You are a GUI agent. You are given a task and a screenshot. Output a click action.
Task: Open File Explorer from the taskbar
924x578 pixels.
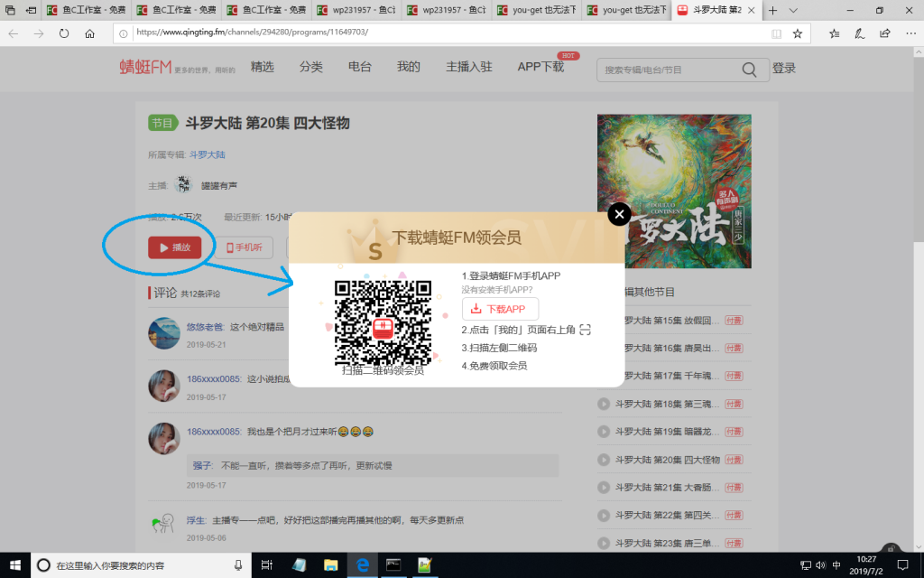tap(330, 565)
